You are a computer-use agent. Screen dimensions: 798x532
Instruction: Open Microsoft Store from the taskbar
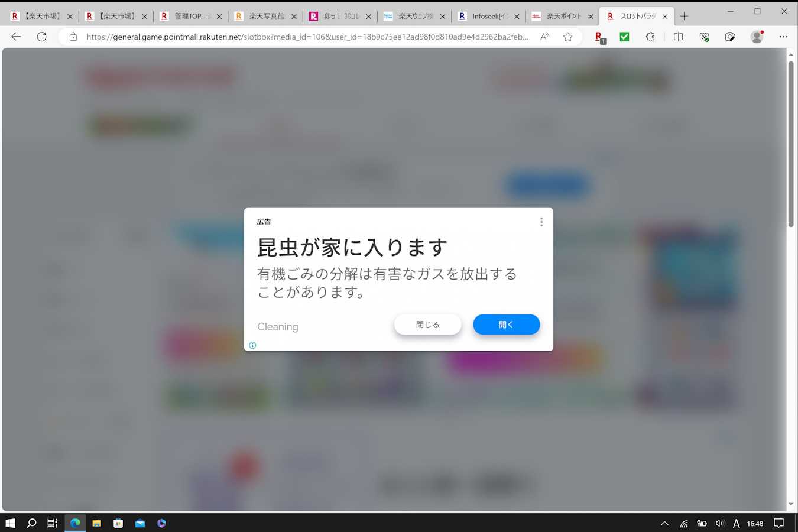(x=118, y=523)
